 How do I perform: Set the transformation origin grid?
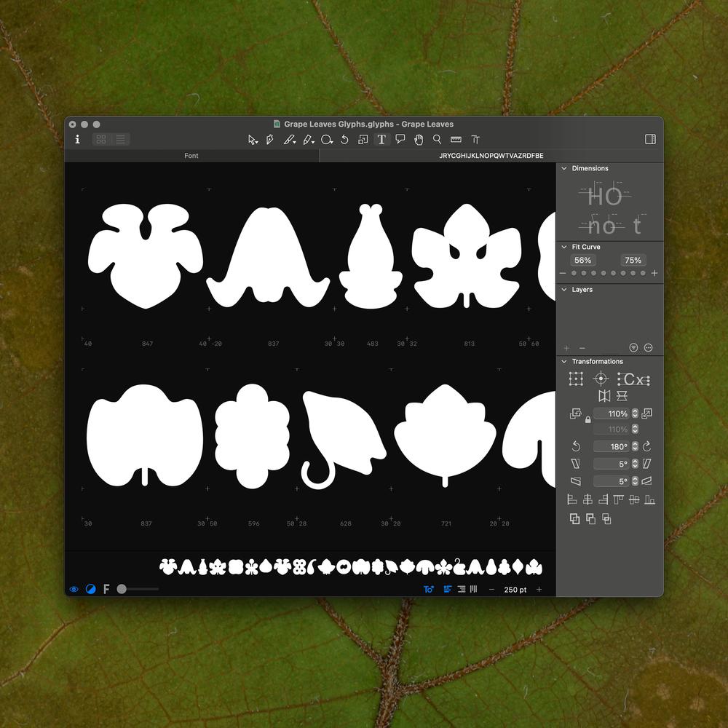point(576,379)
